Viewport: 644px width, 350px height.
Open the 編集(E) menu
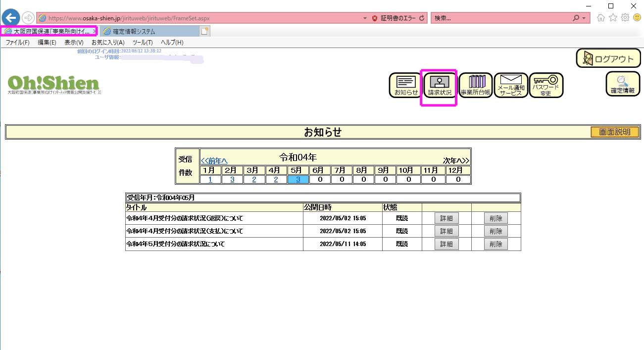click(x=47, y=43)
